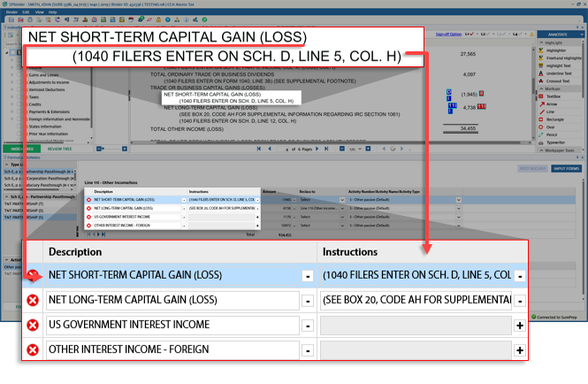This screenshot has width=588, height=384.
Task: Remove Other Interest Income - Foreign row in callout
Action: 33,349
